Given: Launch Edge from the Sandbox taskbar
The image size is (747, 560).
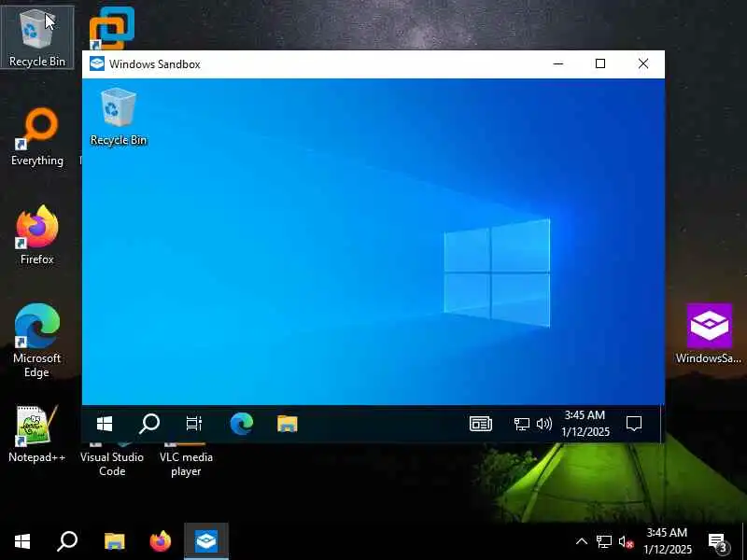Looking at the screenshot, I should (242, 424).
